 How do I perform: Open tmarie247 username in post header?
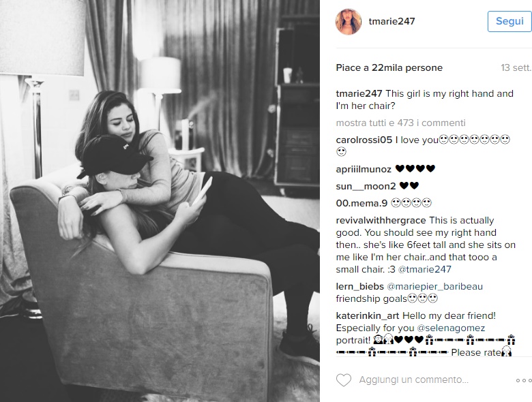391,21
